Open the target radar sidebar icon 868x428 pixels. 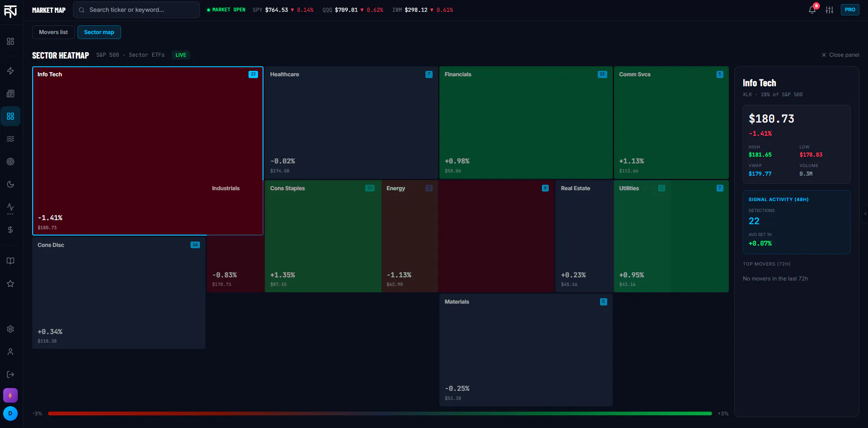point(10,162)
